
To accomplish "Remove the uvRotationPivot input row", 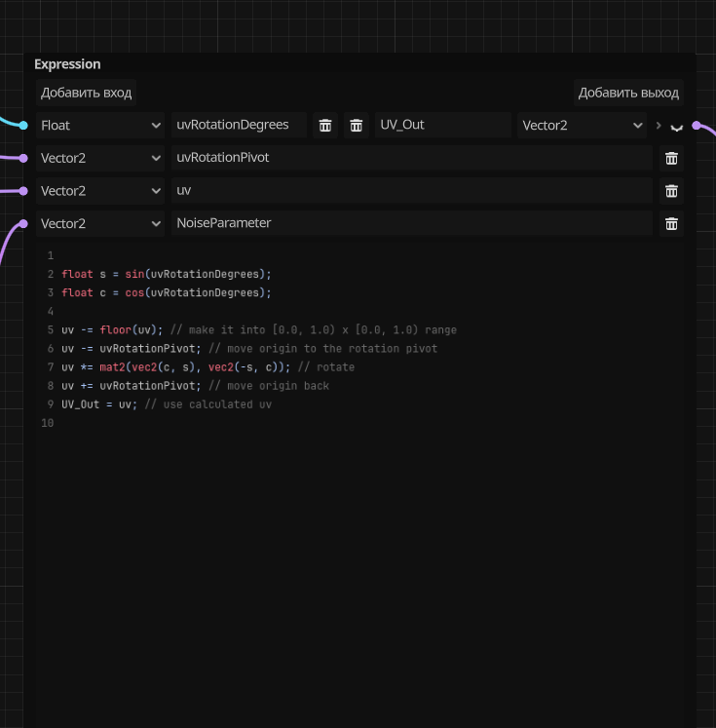I will [670, 158].
